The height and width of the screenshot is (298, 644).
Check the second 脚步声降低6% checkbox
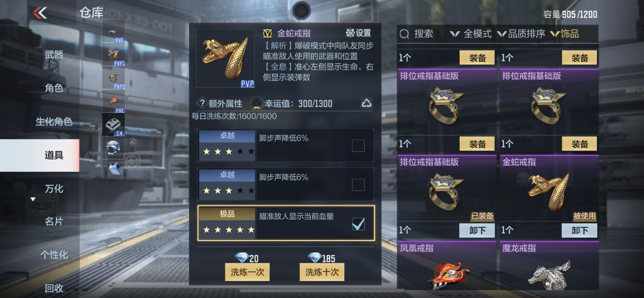coord(358,185)
